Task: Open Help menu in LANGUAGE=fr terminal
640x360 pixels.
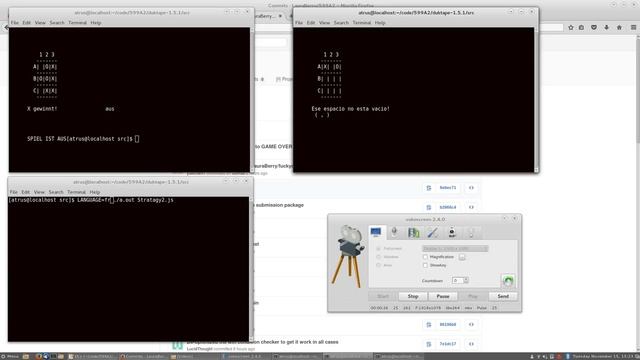Action: pyautogui.click(x=95, y=192)
